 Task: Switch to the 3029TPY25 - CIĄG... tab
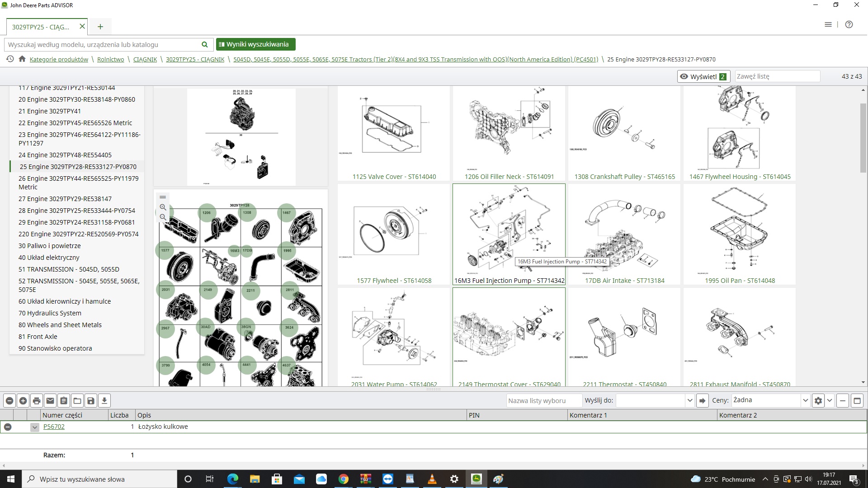[41, 27]
